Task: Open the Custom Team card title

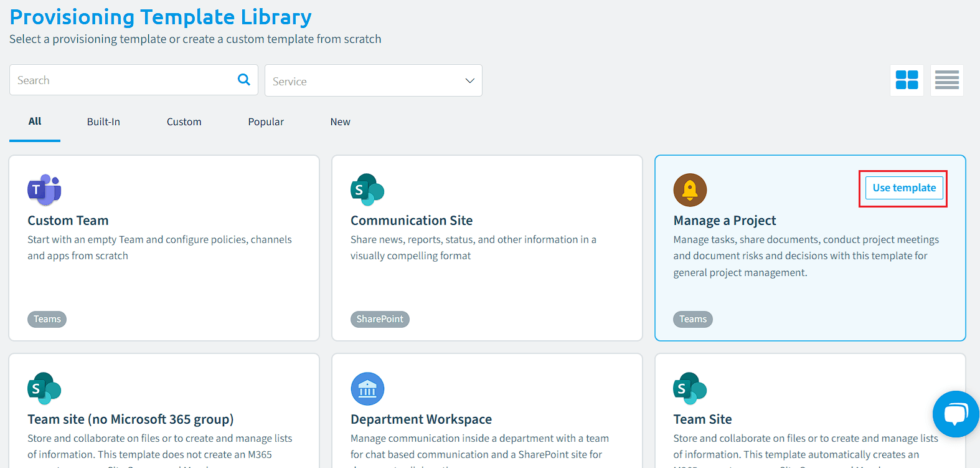Action: pos(68,221)
